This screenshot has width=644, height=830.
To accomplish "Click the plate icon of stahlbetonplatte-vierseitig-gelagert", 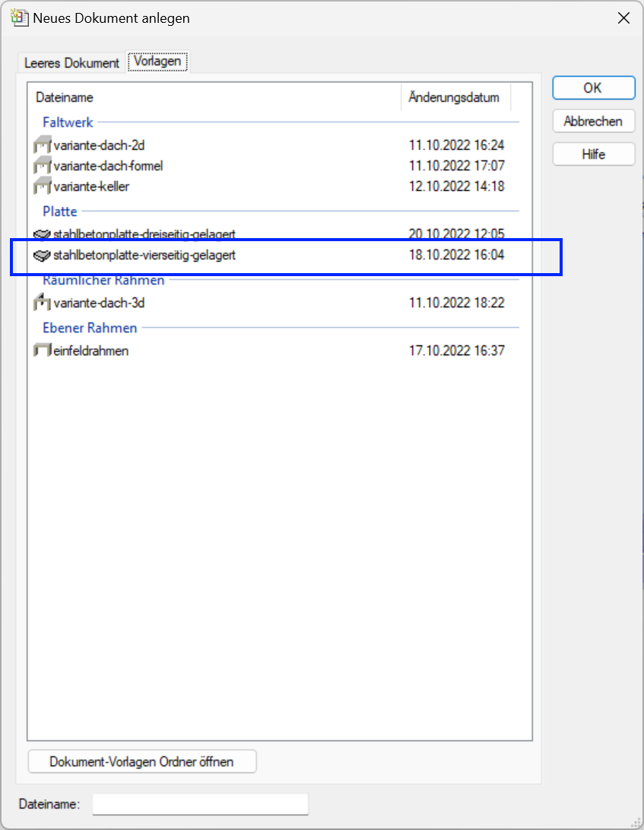I will [42, 255].
